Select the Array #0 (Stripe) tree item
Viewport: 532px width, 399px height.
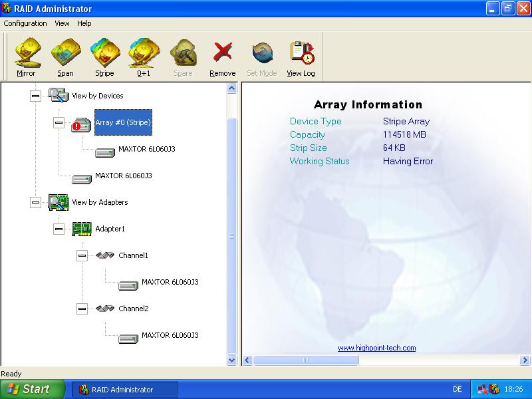tap(123, 122)
